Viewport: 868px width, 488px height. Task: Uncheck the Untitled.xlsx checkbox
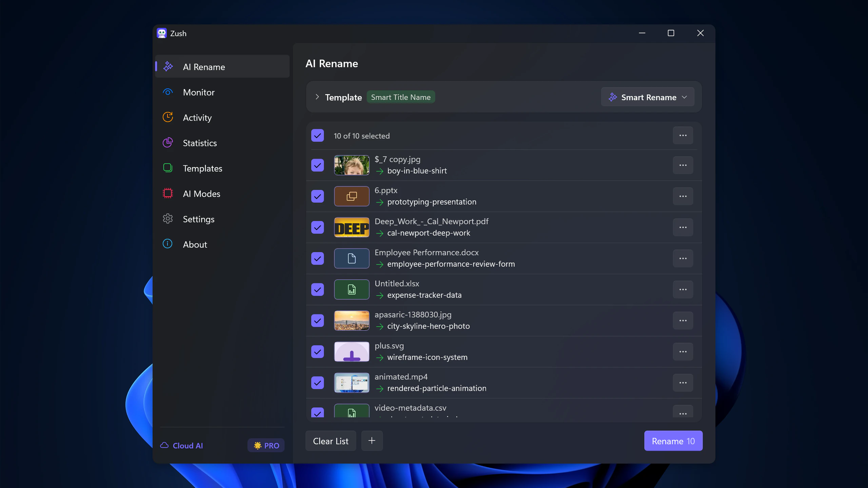[x=318, y=290]
